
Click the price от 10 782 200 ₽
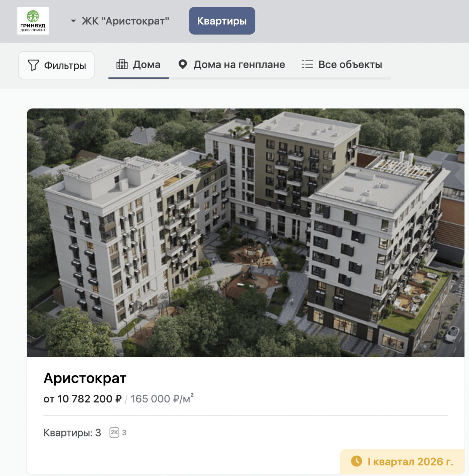point(83,399)
